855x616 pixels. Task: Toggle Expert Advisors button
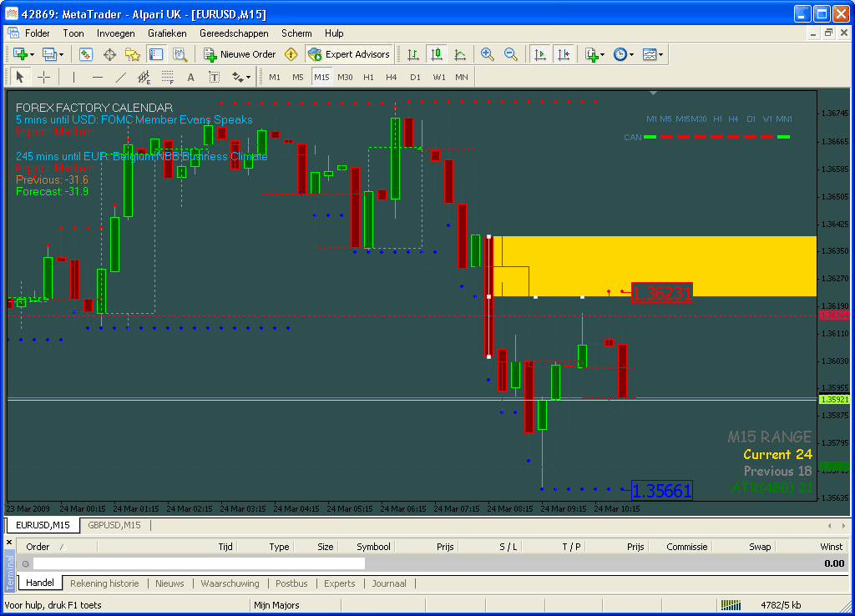[349, 54]
